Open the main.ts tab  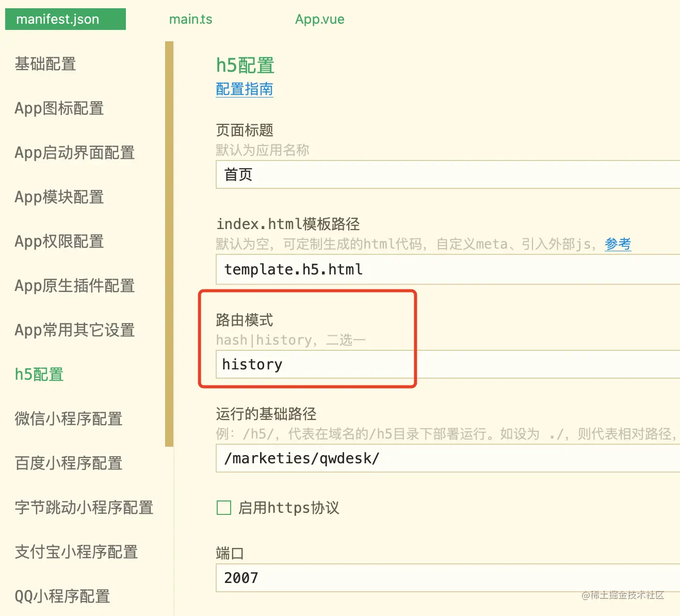pyautogui.click(x=191, y=19)
